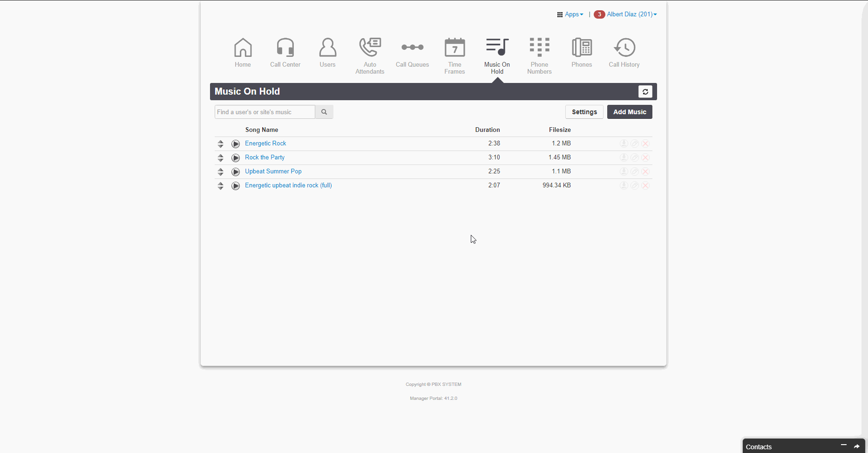The image size is (868, 453).
Task: Delete Energetic upbeat indie rock song
Action: (x=645, y=185)
